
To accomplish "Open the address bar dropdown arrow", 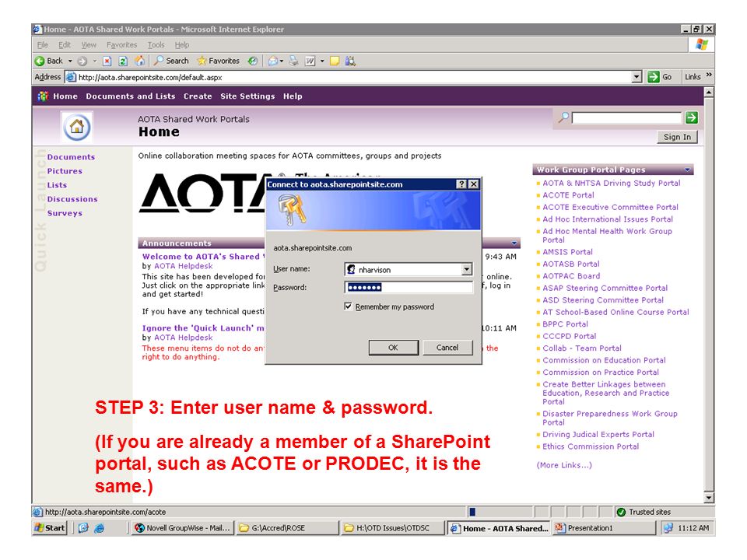I will pyautogui.click(x=637, y=77).
